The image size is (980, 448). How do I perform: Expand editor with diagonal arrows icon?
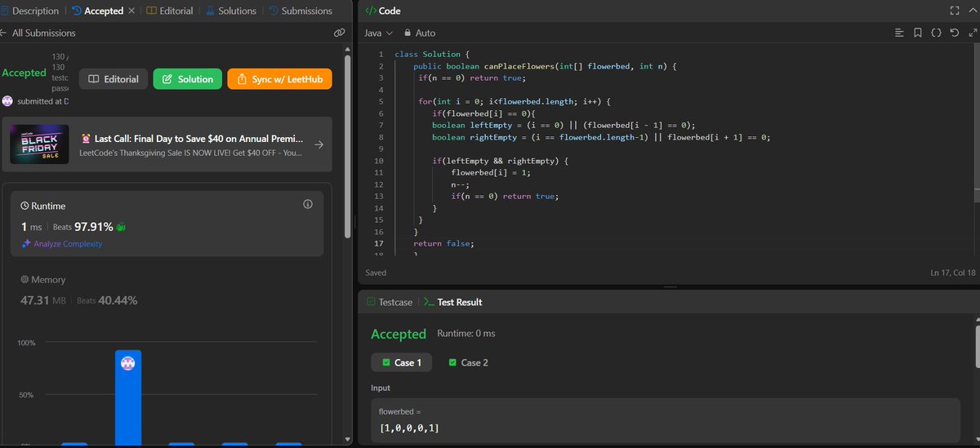coord(972,33)
